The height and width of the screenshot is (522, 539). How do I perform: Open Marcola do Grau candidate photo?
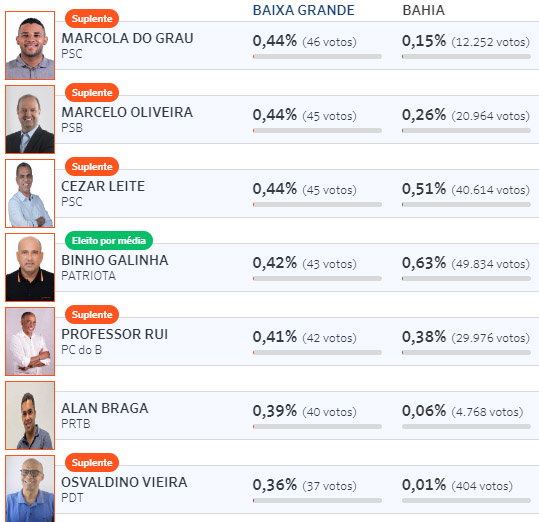point(30,45)
